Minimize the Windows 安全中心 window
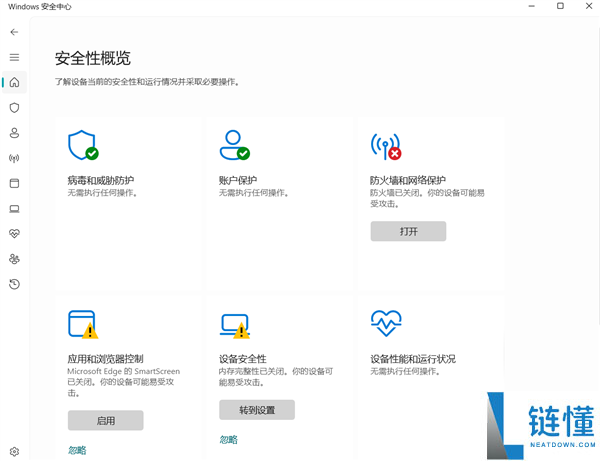The image size is (600, 461). tap(532, 6)
